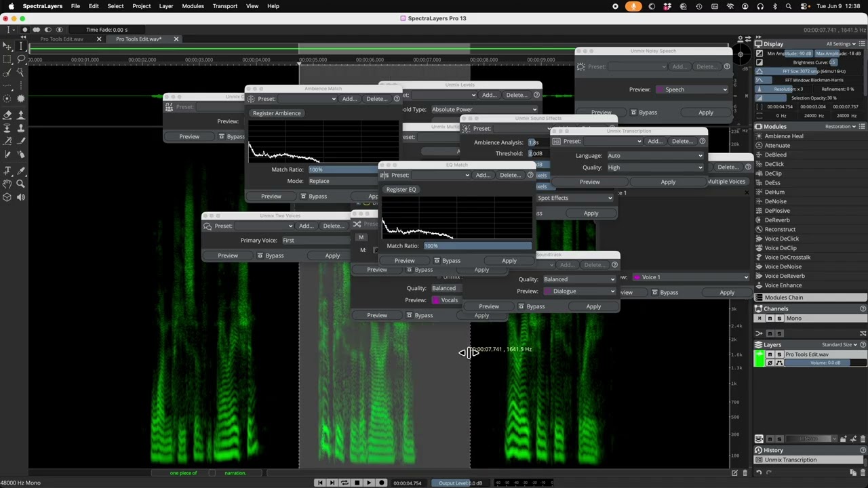Select the speaker playback tool

tap(21, 197)
